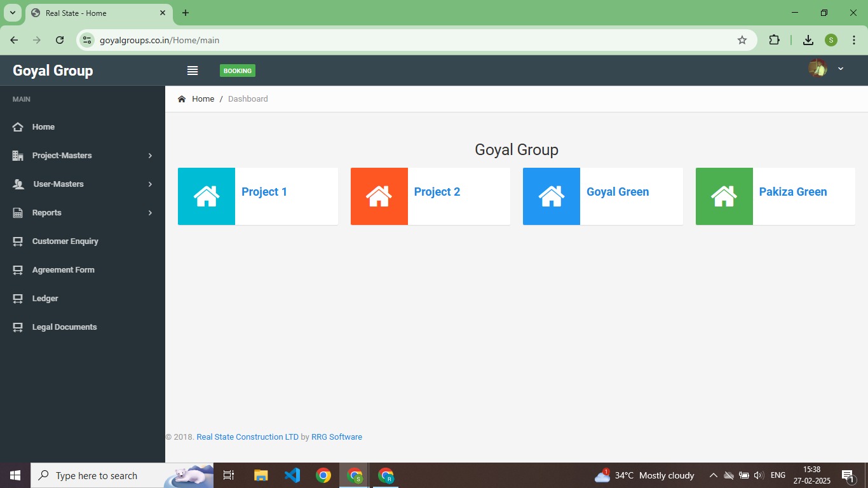This screenshot has width=868, height=488.
Task: Click the ENG language indicator
Action: (778, 475)
